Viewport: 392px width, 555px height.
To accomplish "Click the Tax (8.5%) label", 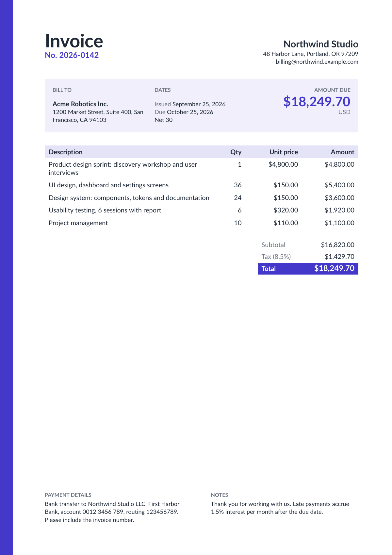I will (276, 257).
